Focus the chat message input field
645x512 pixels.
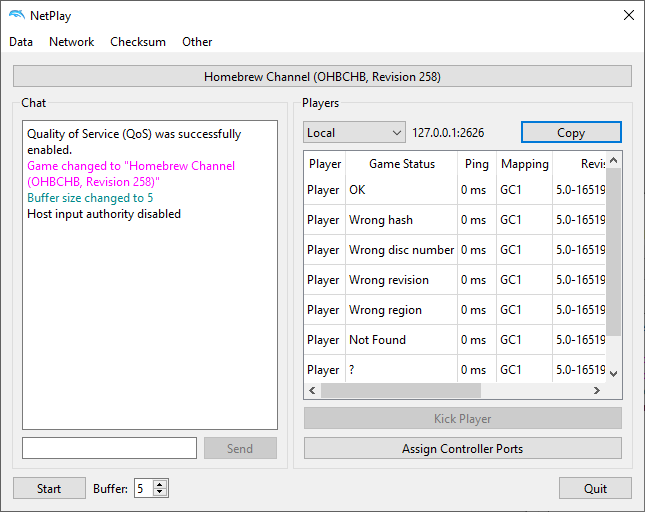point(109,448)
